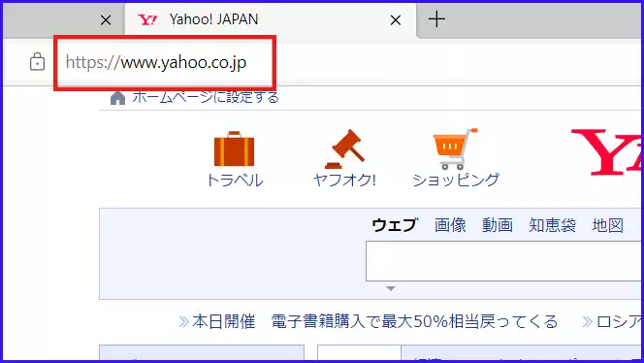Viewport: 644px width, 363px height.
Task: Select the 知恵袋 search tab
Action: coord(553,225)
